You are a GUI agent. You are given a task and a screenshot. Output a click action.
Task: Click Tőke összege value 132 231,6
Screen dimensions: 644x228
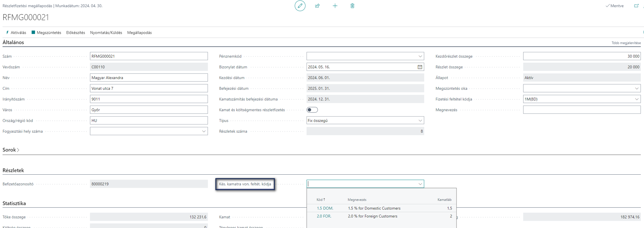point(149,217)
